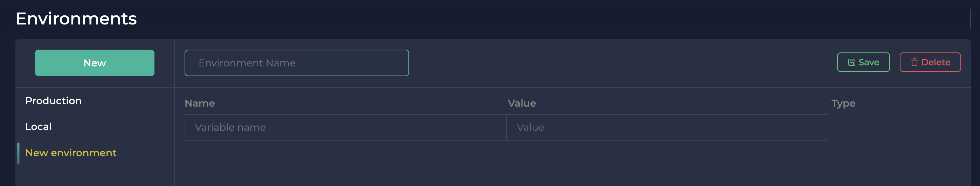Viewport: 980px width, 186px height.
Task: Delete the selected environment
Action: pyautogui.click(x=930, y=62)
